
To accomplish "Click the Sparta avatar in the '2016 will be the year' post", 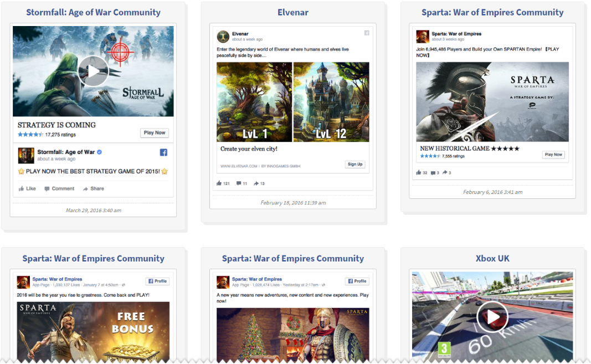I will tap(23, 282).
